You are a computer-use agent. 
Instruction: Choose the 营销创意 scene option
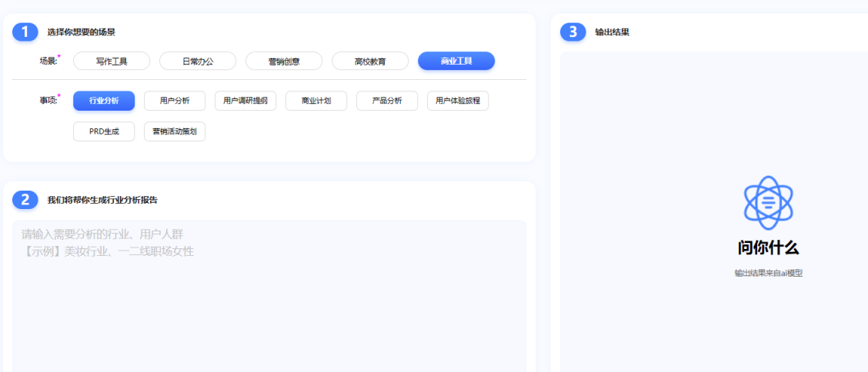284,61
